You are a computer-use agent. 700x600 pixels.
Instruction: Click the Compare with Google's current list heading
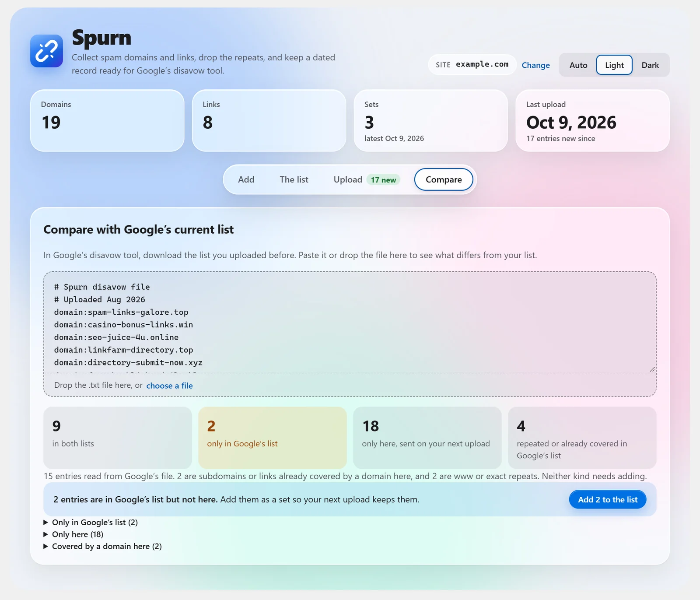139,229
